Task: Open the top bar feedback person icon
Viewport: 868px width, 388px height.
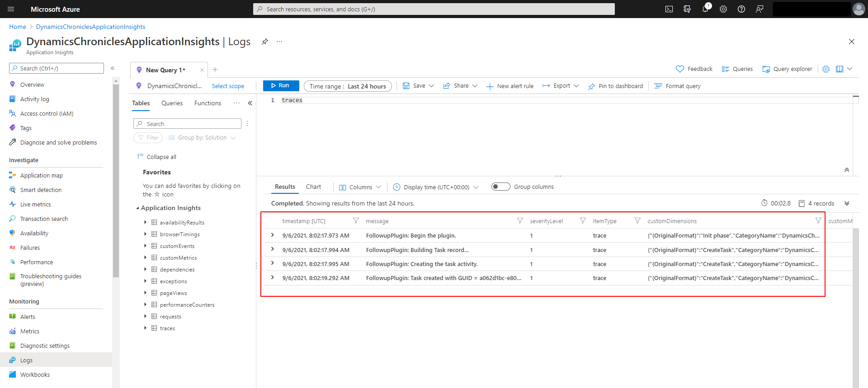Action: point(759,9)
